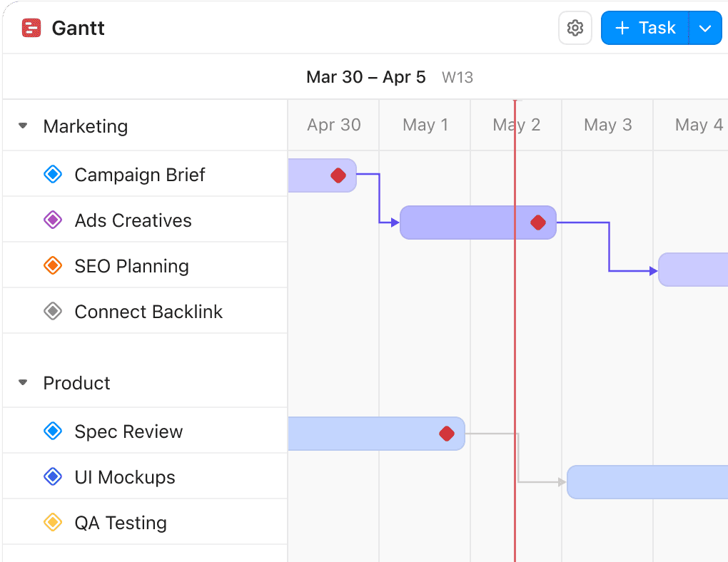This screenshot has height=562, width=728.
Task: Click the red Gantt app icon
Action: point(31,28)
